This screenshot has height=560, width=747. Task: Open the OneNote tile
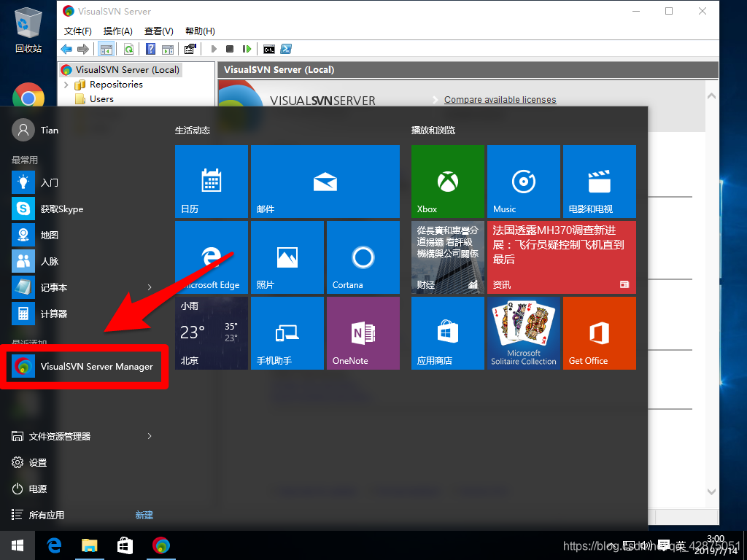pos(363,332)
